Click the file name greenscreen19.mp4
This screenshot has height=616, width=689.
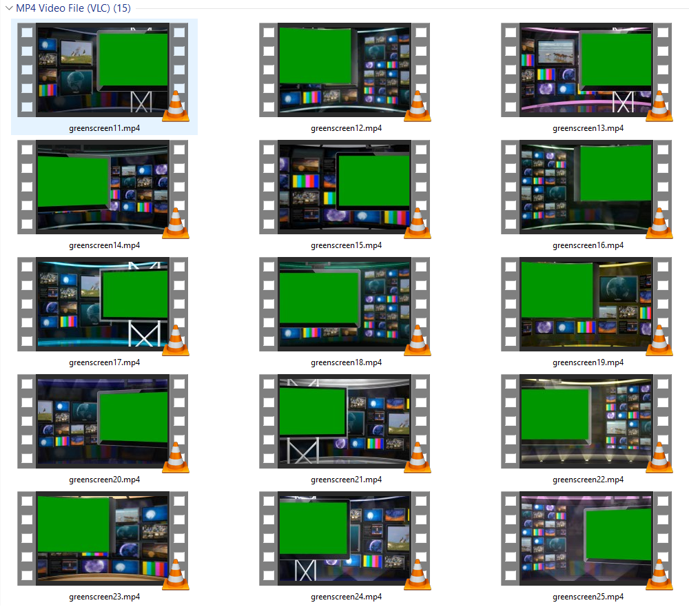point(588,362)
